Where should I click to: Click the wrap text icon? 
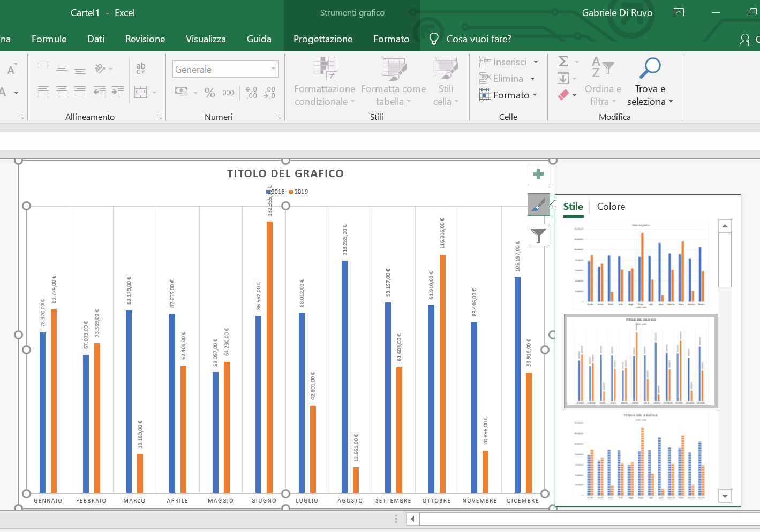141,68
